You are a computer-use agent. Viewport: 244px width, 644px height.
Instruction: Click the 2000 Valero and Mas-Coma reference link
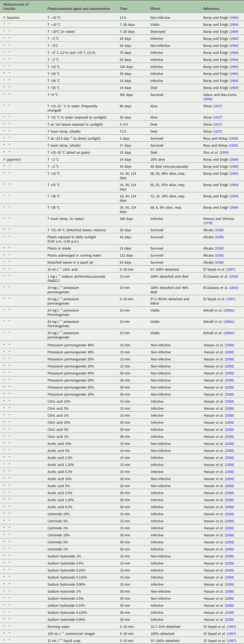coord(207,99)
